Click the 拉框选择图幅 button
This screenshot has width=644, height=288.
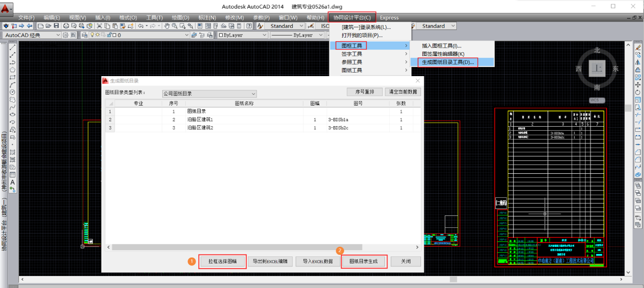(x=222, y=261)
